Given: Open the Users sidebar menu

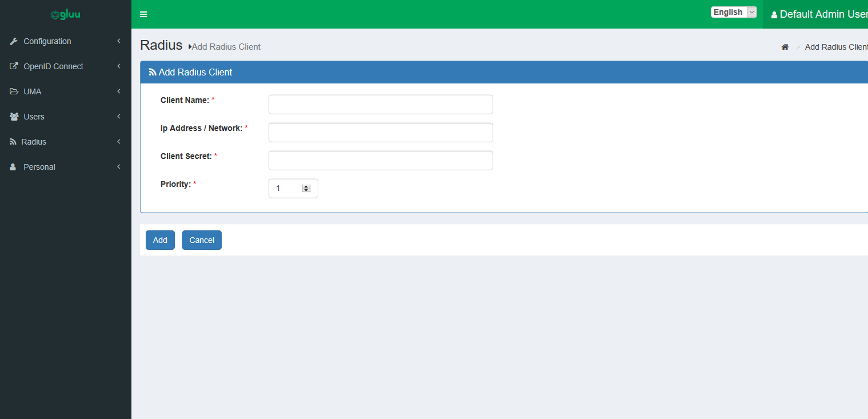Looking at the screenshot, I should point(35,116).
